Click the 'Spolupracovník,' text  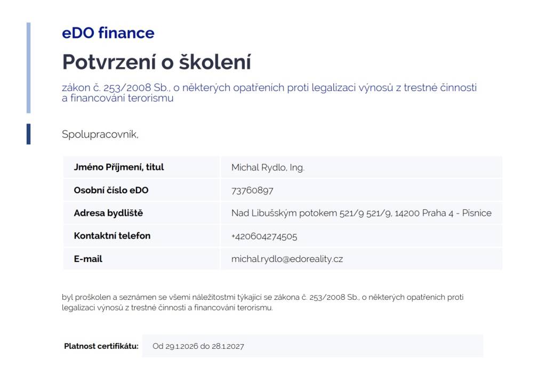point(100,134)
